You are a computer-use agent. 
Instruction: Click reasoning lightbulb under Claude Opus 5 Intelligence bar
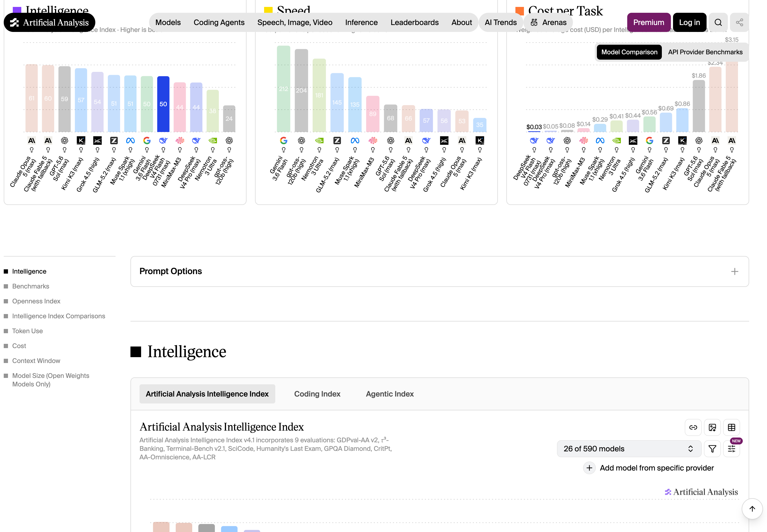(32, 150)
